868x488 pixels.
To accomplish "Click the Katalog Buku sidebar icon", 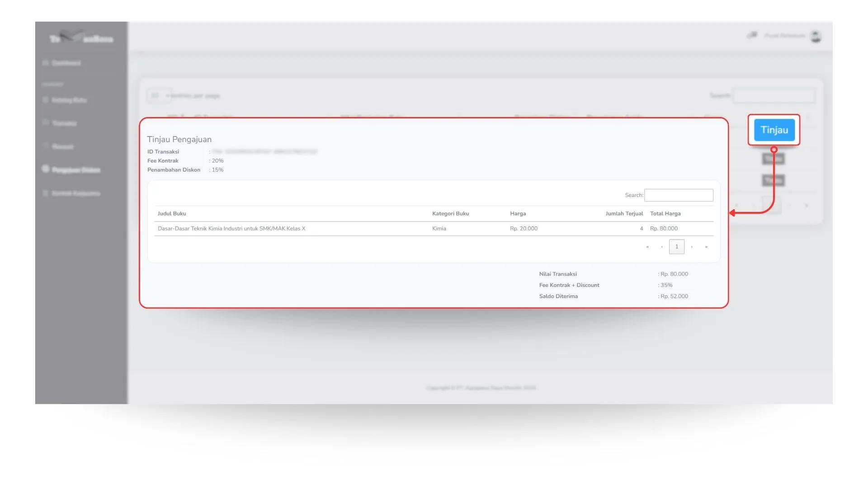I will (45, 100).
